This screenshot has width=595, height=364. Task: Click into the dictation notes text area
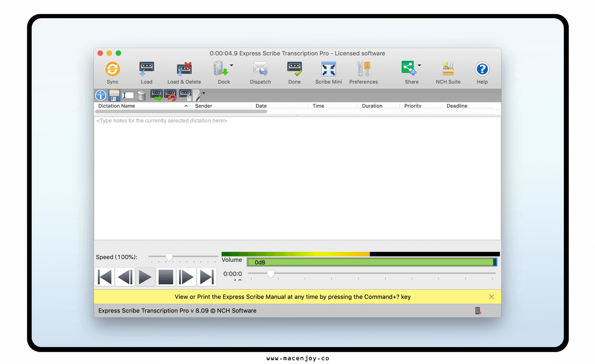coord(297,178)
